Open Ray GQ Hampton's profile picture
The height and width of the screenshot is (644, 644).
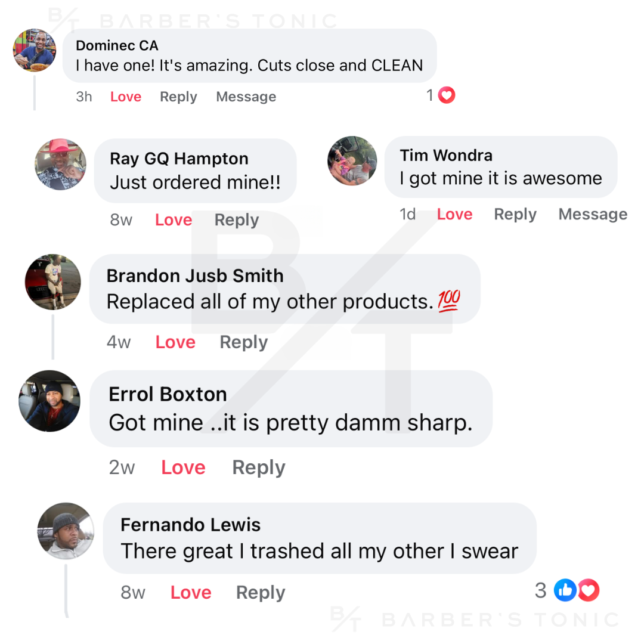click(x=60, y=165)
